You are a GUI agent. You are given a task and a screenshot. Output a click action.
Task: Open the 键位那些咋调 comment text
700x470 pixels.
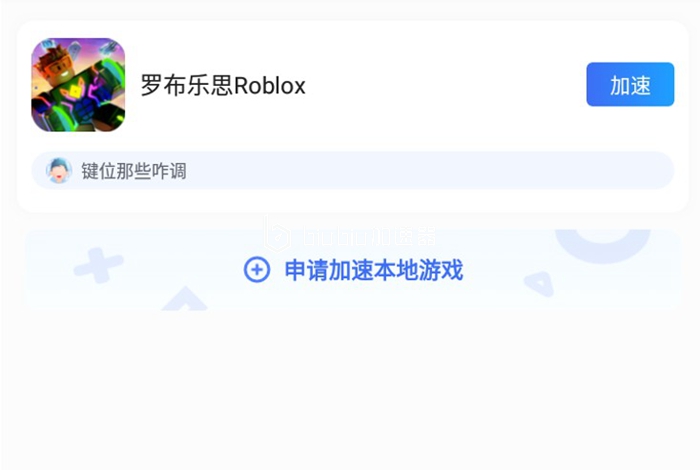pyautogui.click(x=133, y=171)
